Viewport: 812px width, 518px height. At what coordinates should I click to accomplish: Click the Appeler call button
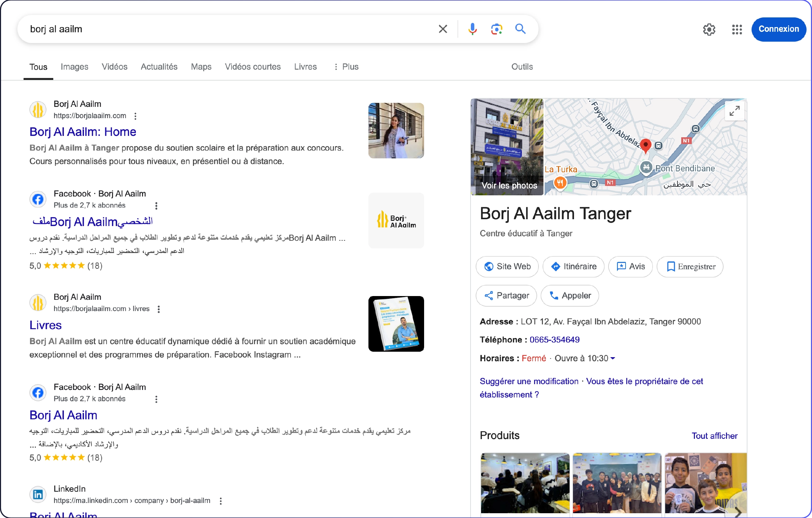[570, 296]
